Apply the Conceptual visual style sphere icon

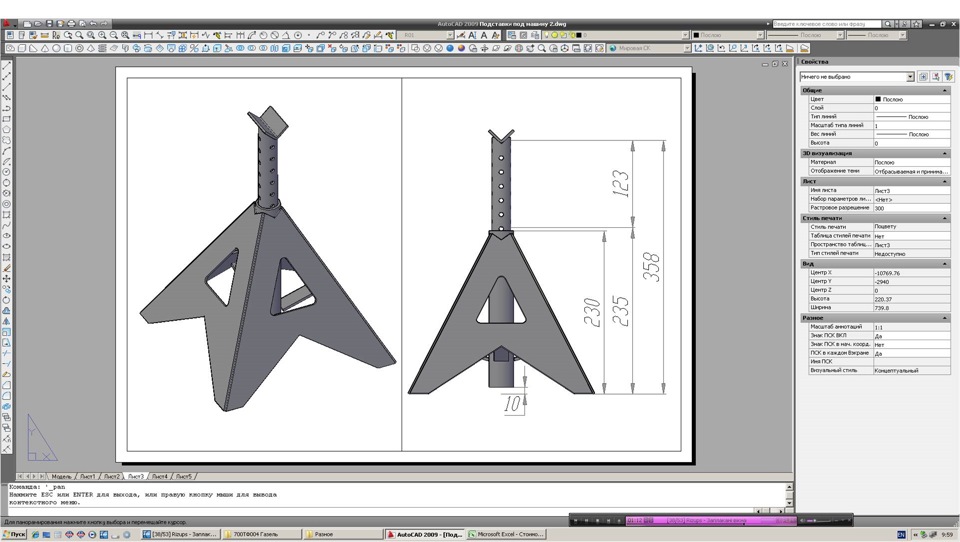tap(461, 48)
